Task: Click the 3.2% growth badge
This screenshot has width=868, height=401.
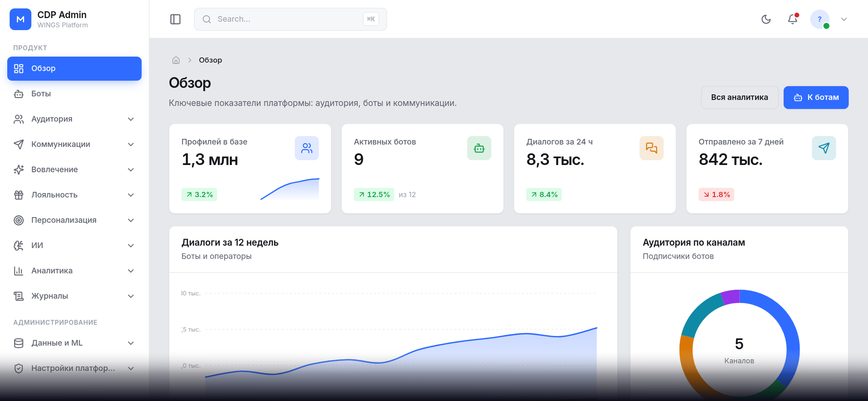Action: pos(199,195)
